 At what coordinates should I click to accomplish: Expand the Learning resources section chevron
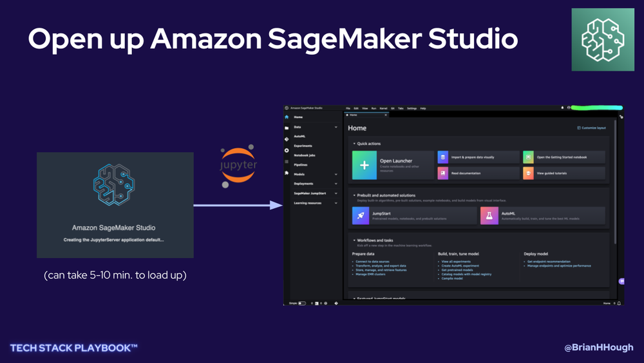[x=336, y=203]
